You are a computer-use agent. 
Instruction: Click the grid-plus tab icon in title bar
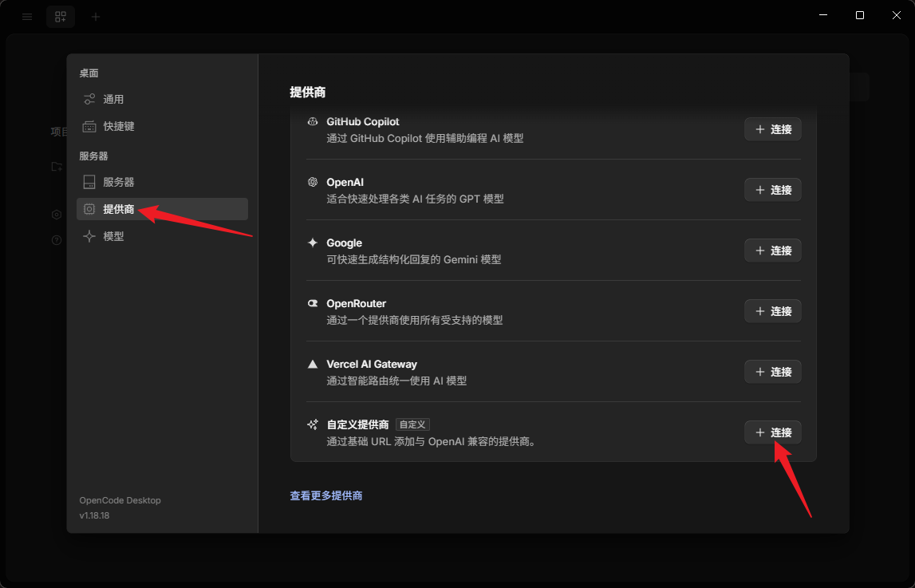(x=61, y=16)
